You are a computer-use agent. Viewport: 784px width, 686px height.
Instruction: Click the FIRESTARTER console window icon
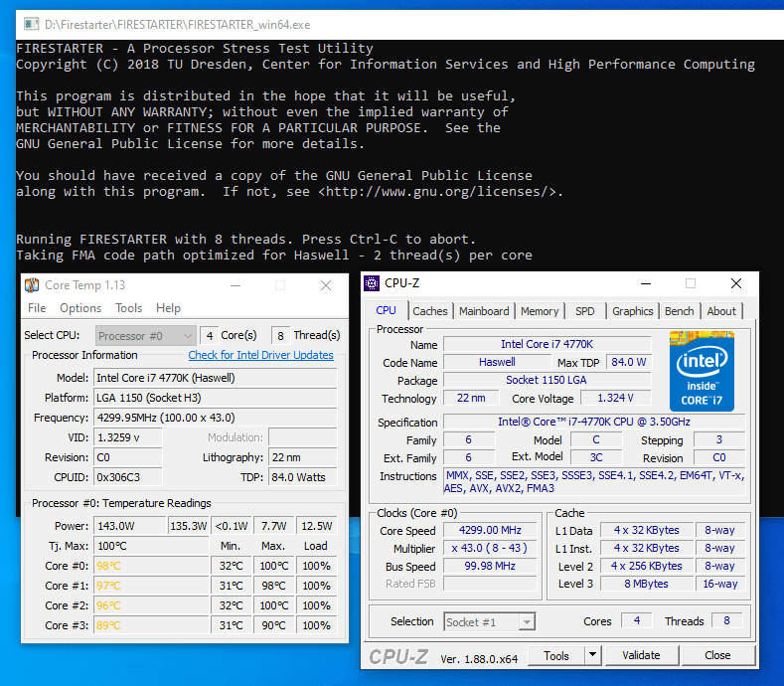[x=32, y=24]
